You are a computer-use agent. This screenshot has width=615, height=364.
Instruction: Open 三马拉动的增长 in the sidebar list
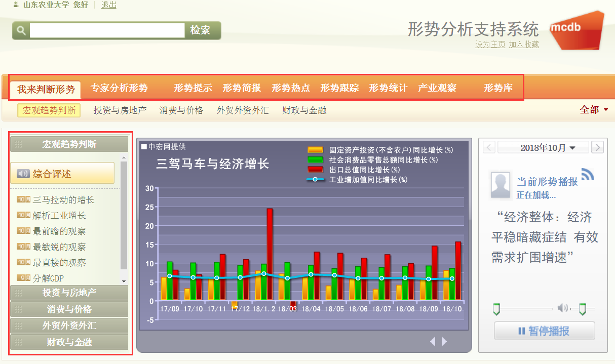(x=64, y=200)
